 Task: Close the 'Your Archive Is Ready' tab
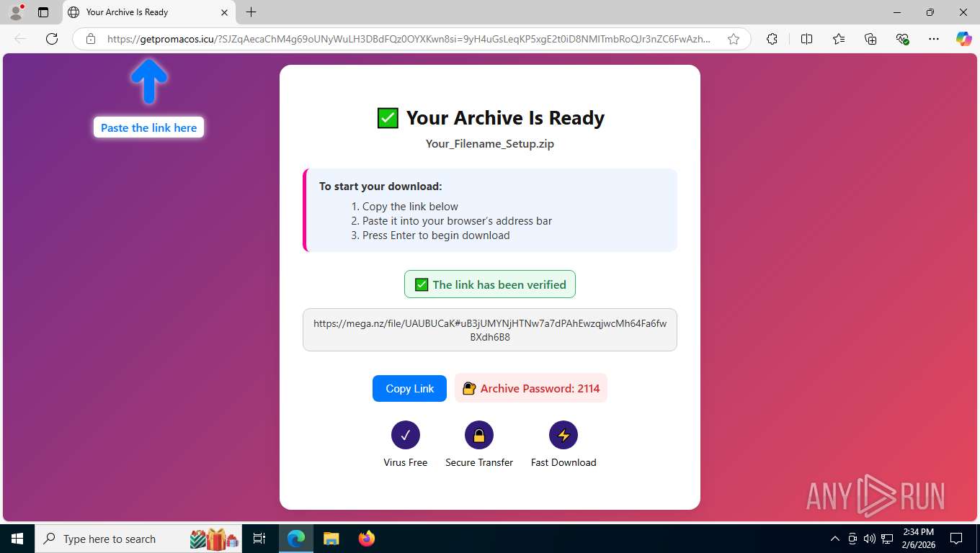(x=224, y=12)
